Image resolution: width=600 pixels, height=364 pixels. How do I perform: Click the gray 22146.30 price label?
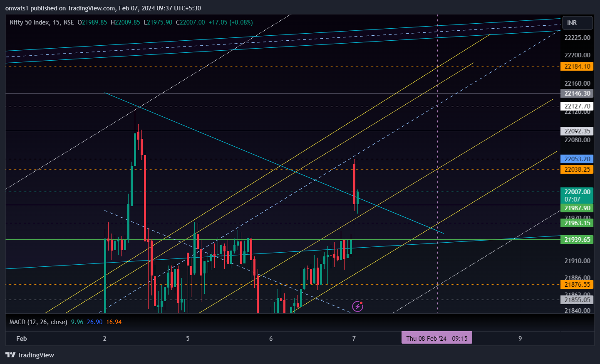click(x=577, y=93)
